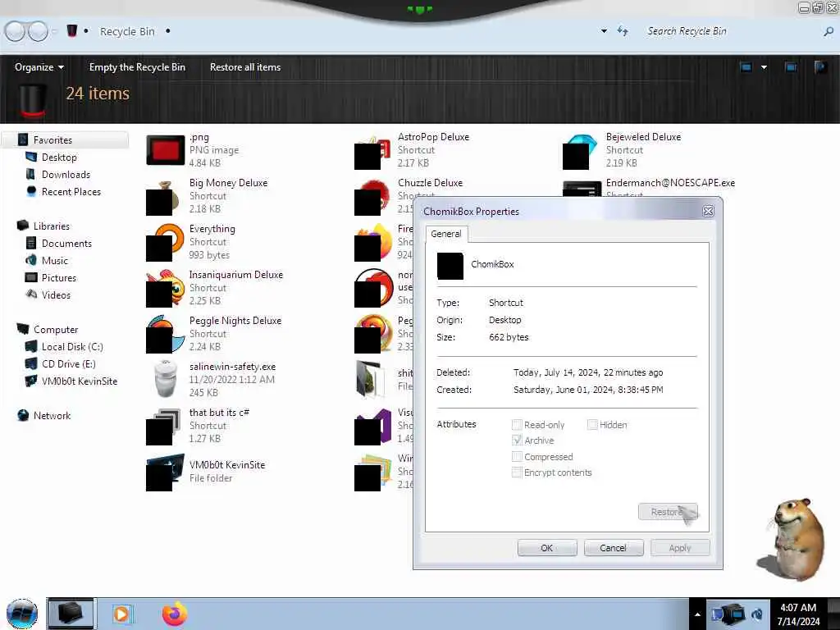The height and width of the screenshot is (630, 840).
Task: Toggle the Compressed checkbox
Action: 517,456
